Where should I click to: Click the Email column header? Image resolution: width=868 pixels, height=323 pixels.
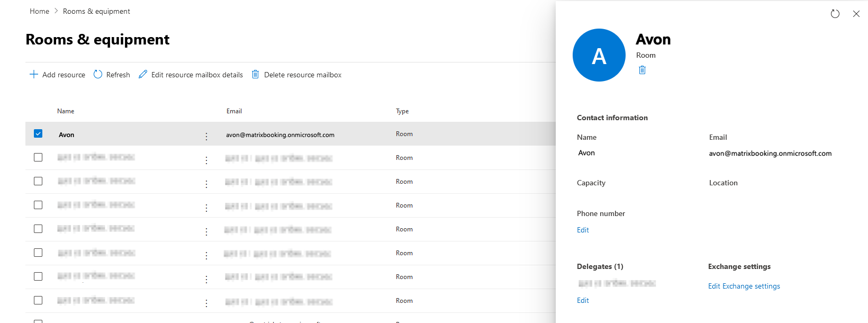234,111
